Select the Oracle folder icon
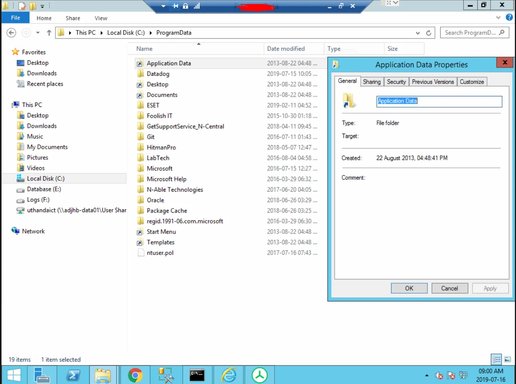The width and height of the screenshot is (516, 384). tap(140, 200)
